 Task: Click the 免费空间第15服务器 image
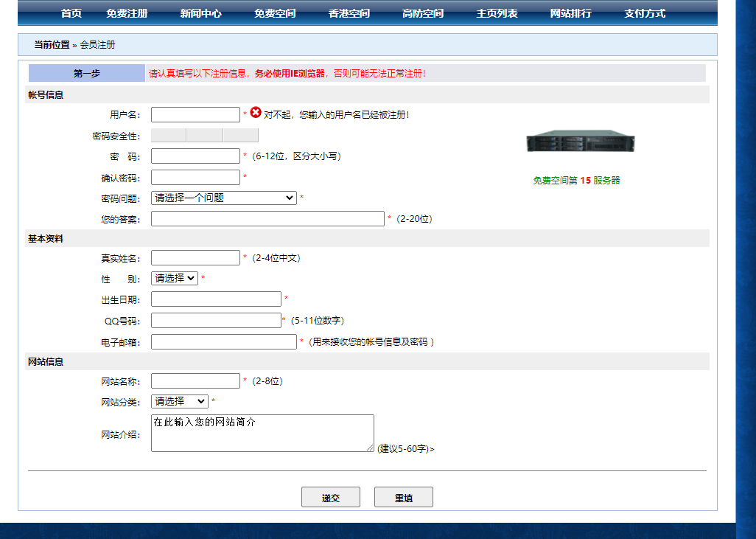coord(579,141)
